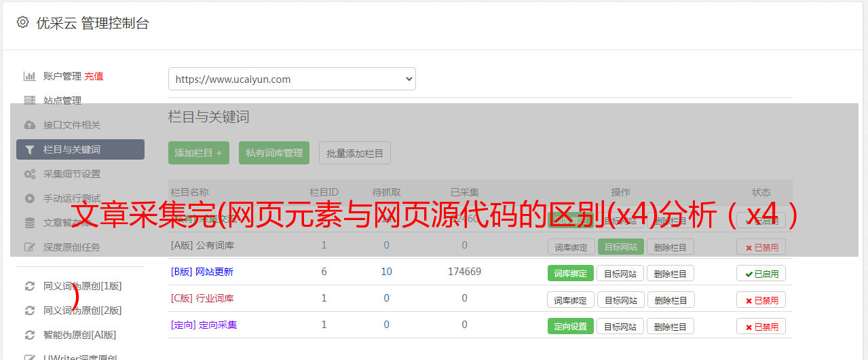
Task: Open the 账户管理 sidebar item
Action: [62, 76]
